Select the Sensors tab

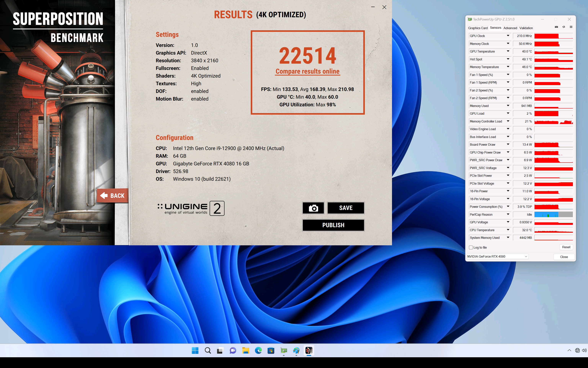pyautogui.click(x=495, y=28)
